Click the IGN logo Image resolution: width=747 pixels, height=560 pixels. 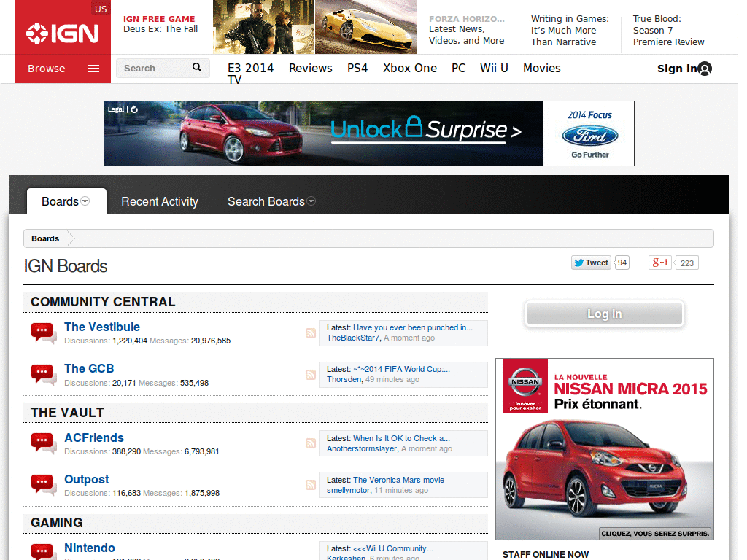62,33
